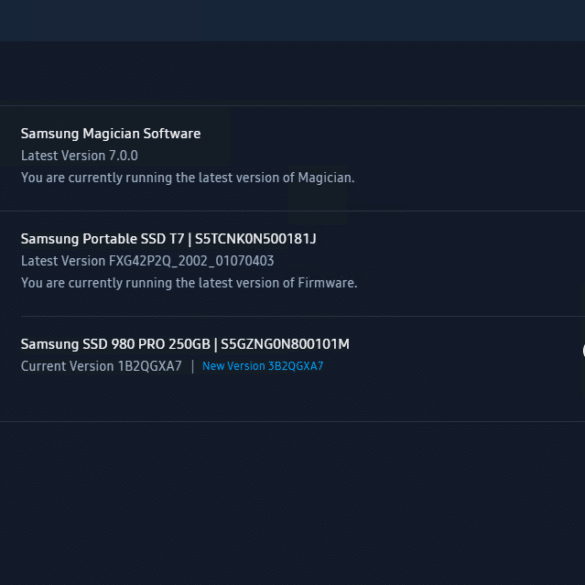Click the blue 3B2QGXA7 version code
Image resolution: width=585 pixels, height=585 pixels.
click(296, 366)
